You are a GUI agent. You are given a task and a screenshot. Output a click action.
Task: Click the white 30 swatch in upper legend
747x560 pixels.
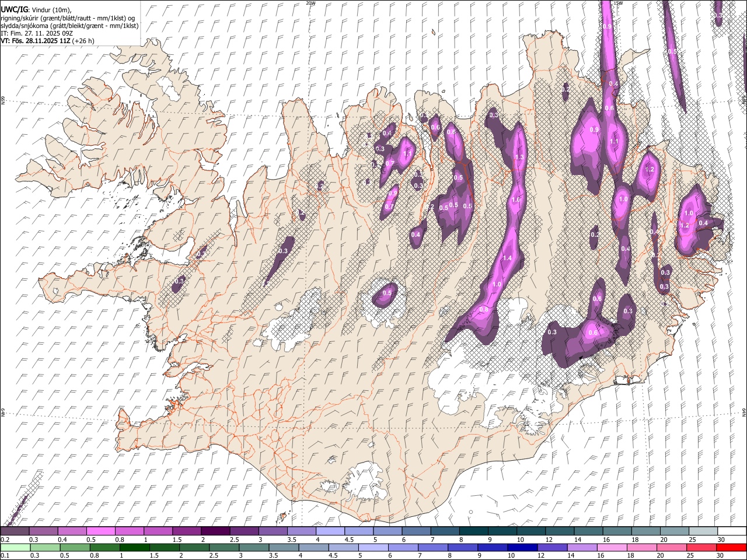pyautogui.click(x=732, y=531)
